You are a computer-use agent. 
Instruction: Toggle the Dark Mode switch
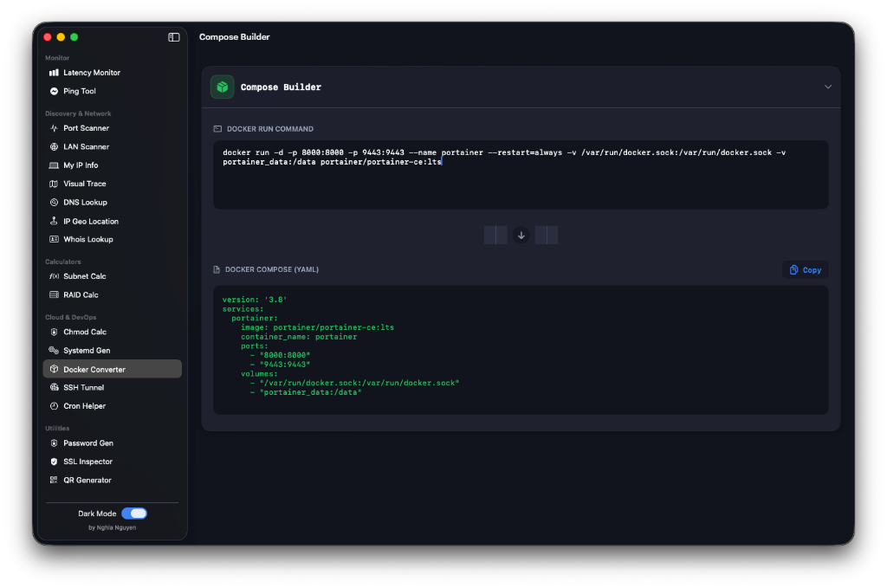coord(134,513)
